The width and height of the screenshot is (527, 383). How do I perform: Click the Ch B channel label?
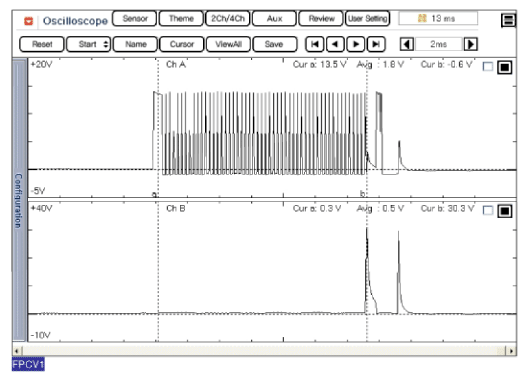[x=176, y=209]
